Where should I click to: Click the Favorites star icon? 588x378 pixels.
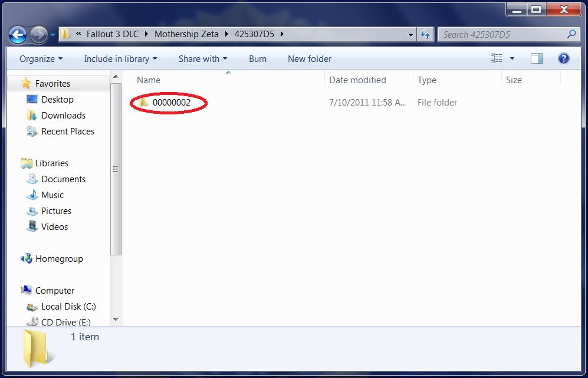click(x=25, y=83)
